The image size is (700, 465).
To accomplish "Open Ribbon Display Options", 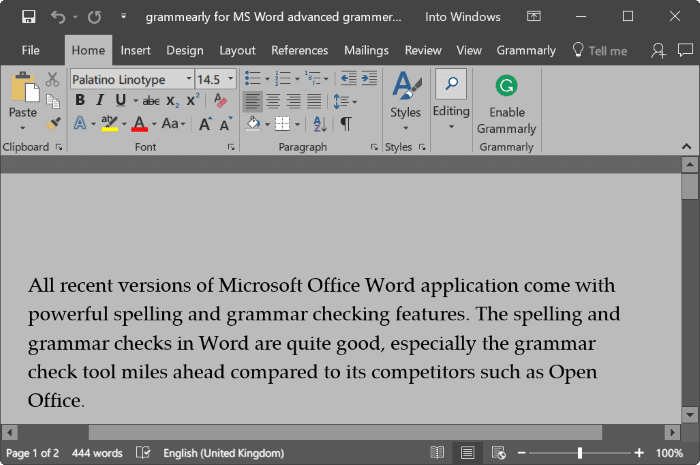I will pyautogui.click(x=533, y=17).
